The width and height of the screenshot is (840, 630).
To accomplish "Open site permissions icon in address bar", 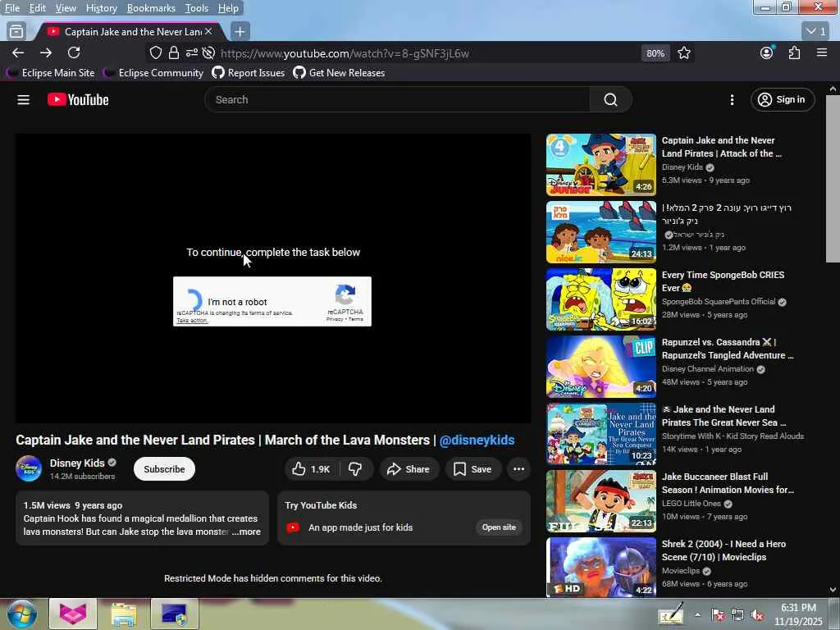I will 191,53.
